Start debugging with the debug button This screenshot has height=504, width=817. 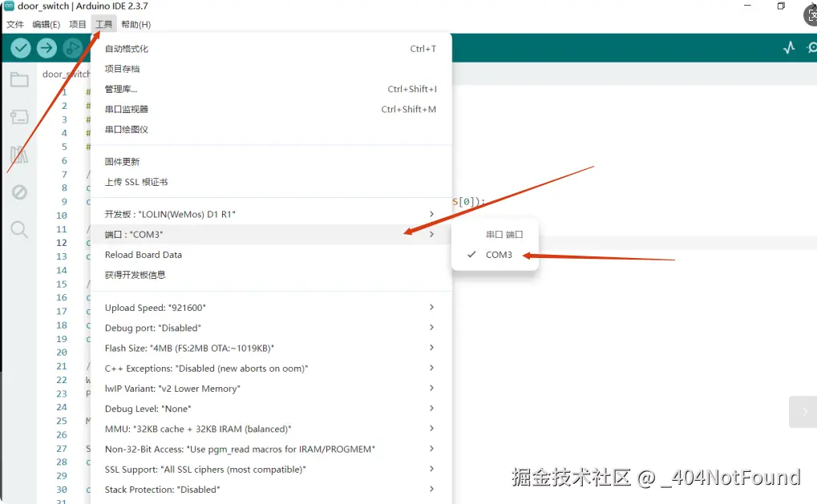(72, 48)
